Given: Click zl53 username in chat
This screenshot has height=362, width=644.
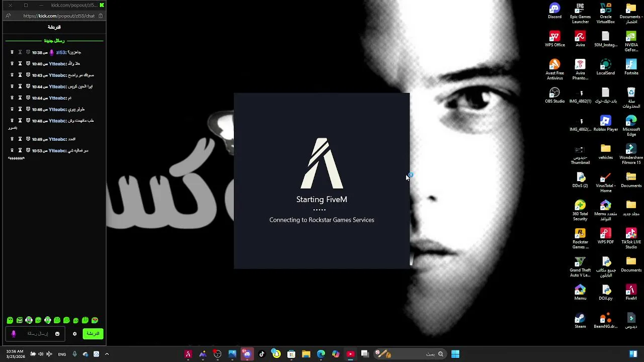Looking at the screenshot, I should pos(60,52).
